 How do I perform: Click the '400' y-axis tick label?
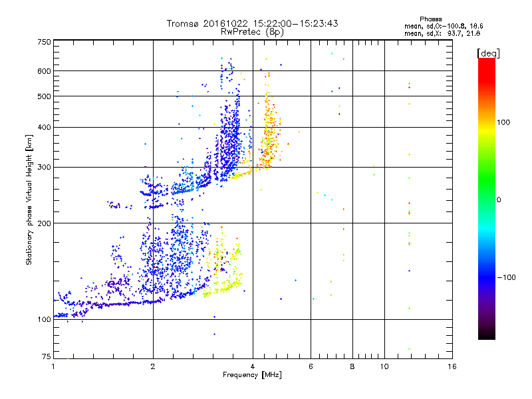click(x=44, y=128)
